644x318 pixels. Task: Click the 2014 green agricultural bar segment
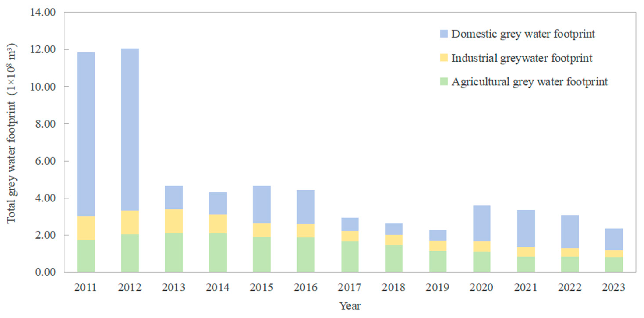point(218,252)
